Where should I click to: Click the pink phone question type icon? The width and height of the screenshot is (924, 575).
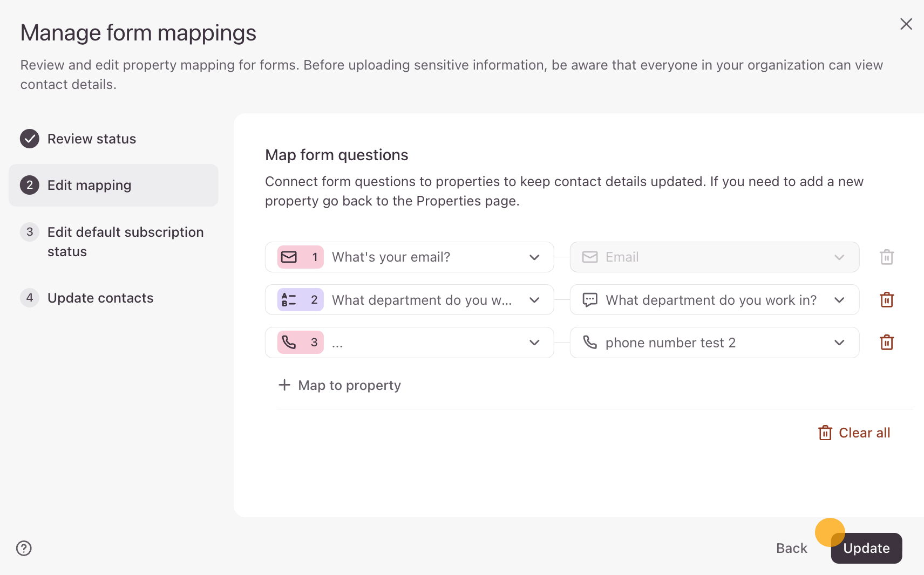(289, 343)
